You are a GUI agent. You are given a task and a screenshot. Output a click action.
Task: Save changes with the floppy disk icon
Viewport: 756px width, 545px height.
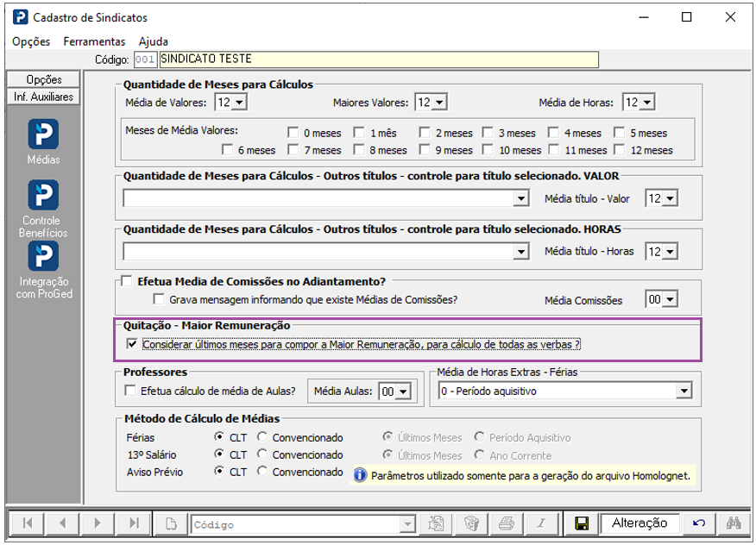pyautogui.click(x=582, y=523)
